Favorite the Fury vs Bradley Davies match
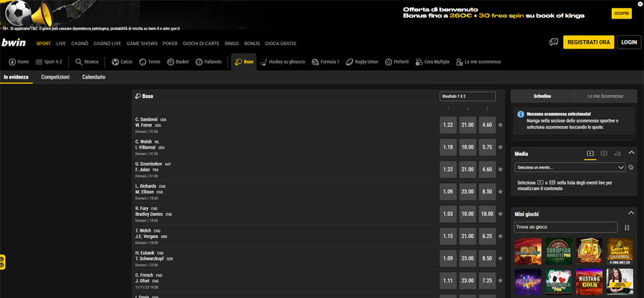644x298 pixels. click(500, 214)
